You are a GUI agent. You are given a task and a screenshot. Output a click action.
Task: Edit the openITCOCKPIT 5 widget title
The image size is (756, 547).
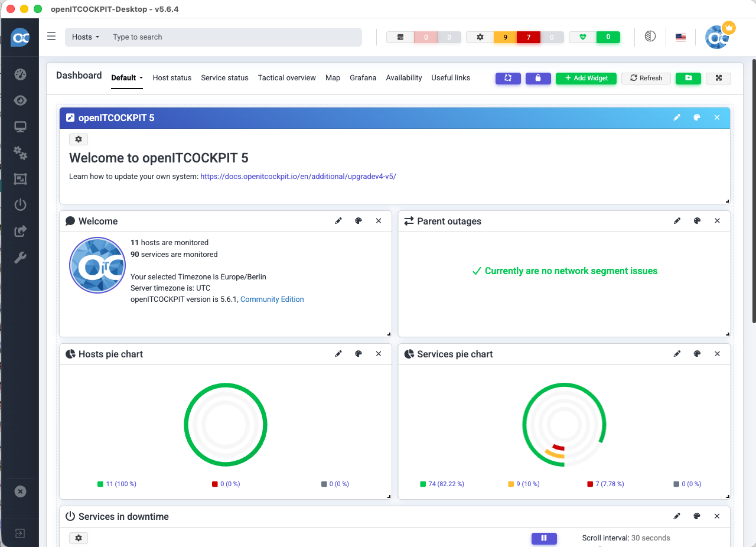coord(677,118)
